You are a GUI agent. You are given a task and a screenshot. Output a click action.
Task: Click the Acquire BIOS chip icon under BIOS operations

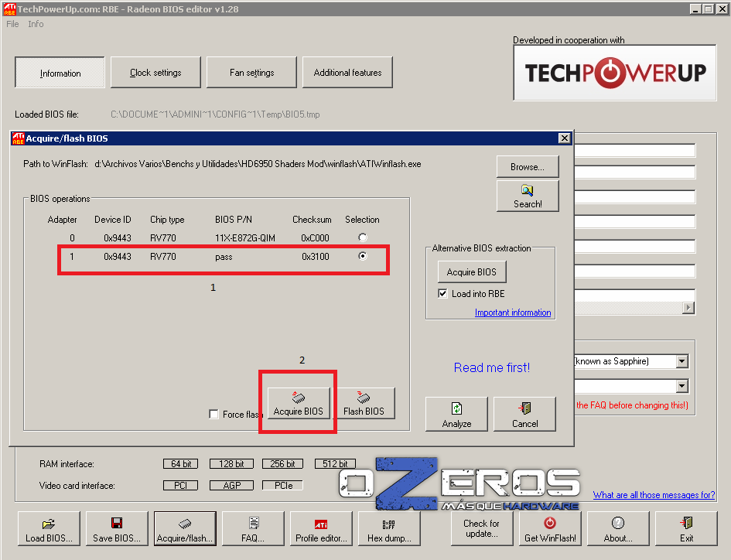[x=299, y=398]
